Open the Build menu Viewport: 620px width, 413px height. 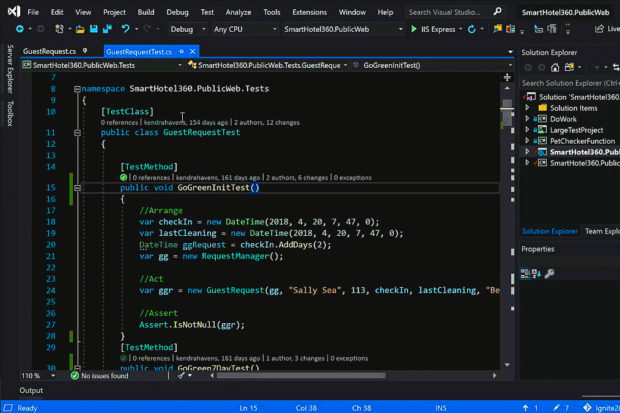146,12
